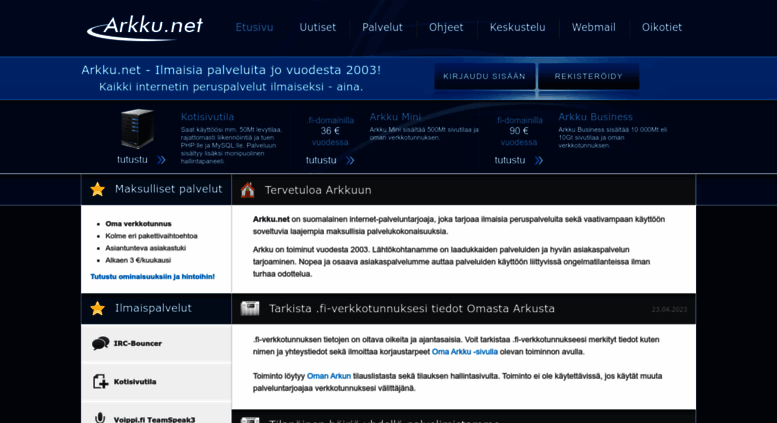
Task: Click the Ilmaispalvelut heading
Action: point(153,308)
